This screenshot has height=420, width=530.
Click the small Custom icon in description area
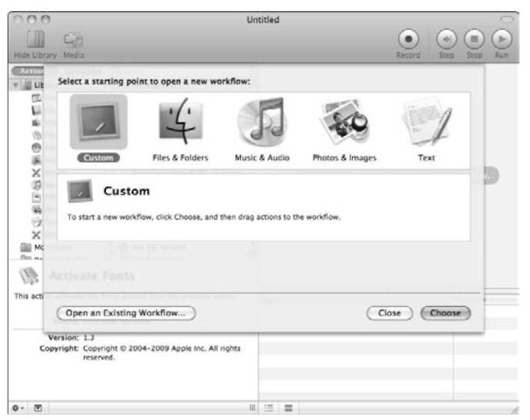(x=80, y=191)
